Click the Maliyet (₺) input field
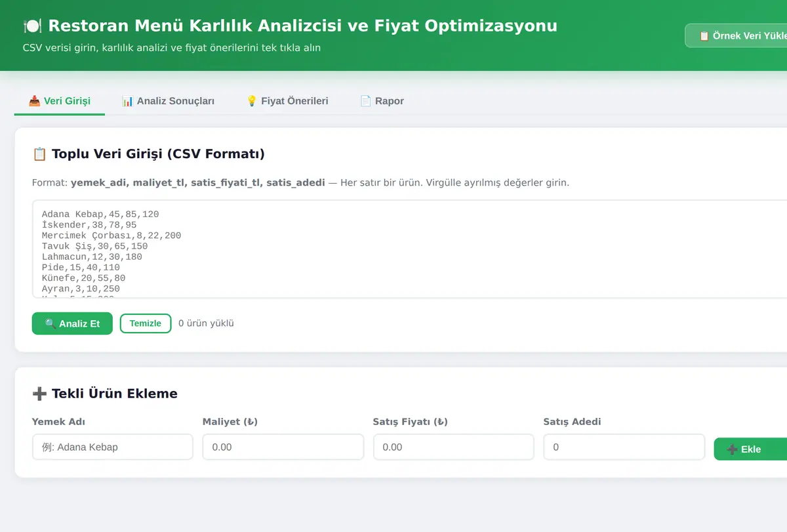Viewport: 787px width, 532px height. [x=283, y=447]
